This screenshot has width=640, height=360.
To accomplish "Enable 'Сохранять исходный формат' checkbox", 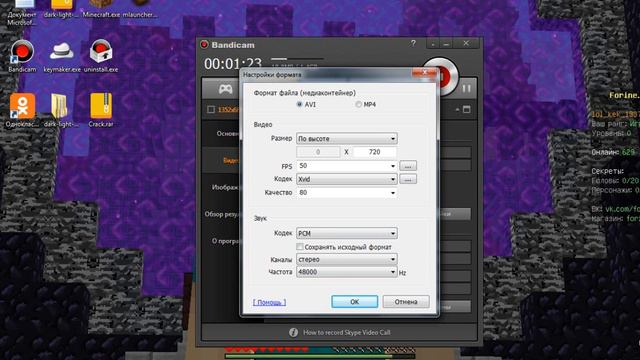I will pos(300,247).
